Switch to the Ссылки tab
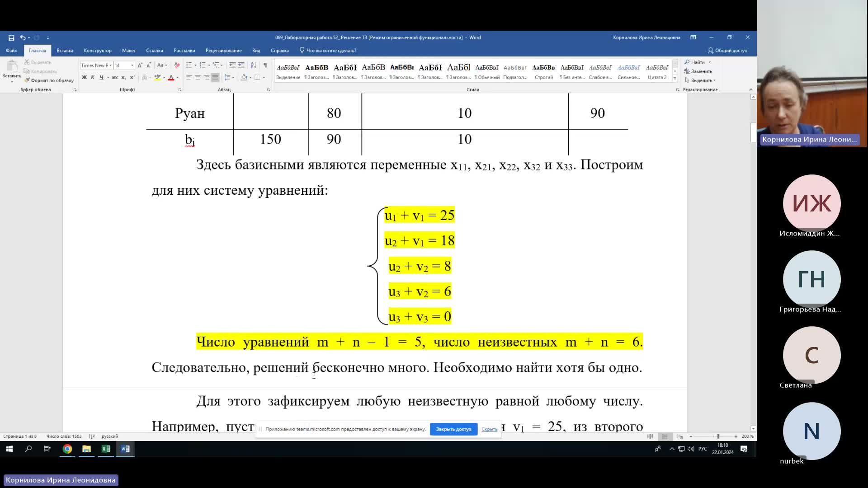The width and height of the screenshot is (868, 488). pos(155,51)
